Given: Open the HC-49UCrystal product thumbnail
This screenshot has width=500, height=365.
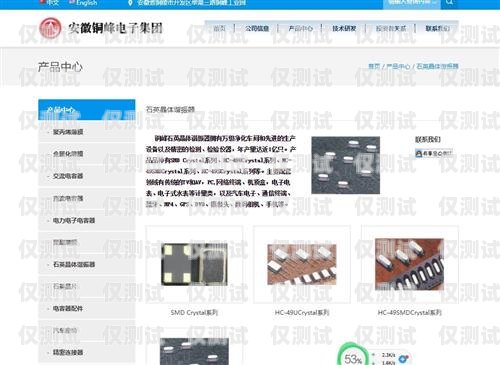Looking at the screenshot, I should coord(302,264).
